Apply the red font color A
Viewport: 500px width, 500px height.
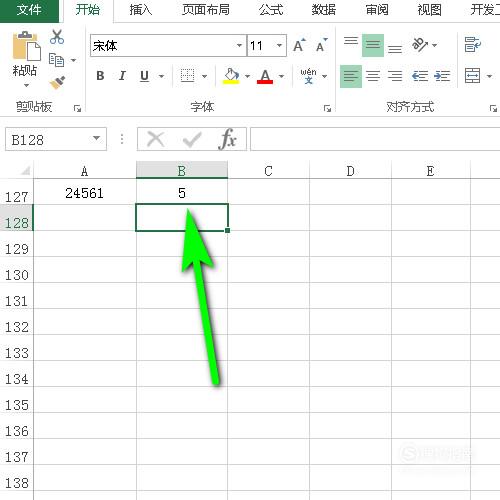tap(265, 76)
